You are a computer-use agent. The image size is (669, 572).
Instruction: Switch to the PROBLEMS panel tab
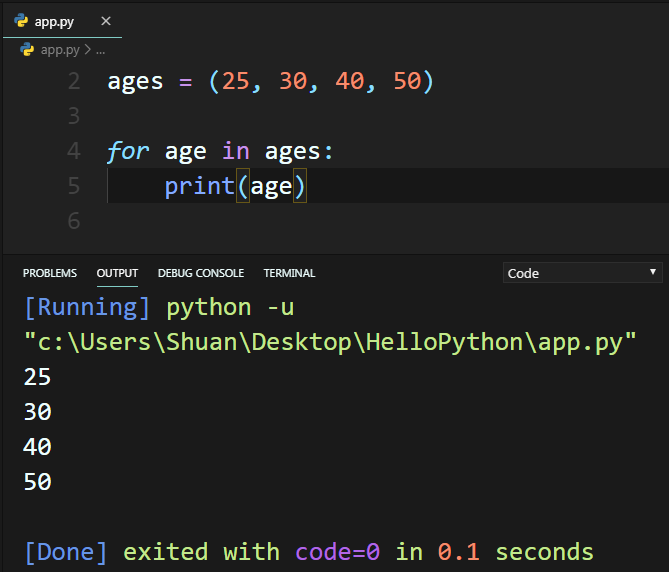[49, 273]
